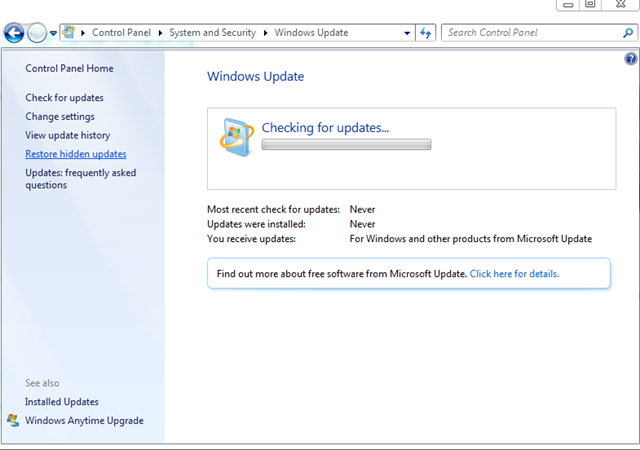Image resolution: width=640 pixels, height=450 pixels.
Task: Click the Forward navigation arrow
Action: [x=37, y=33]
